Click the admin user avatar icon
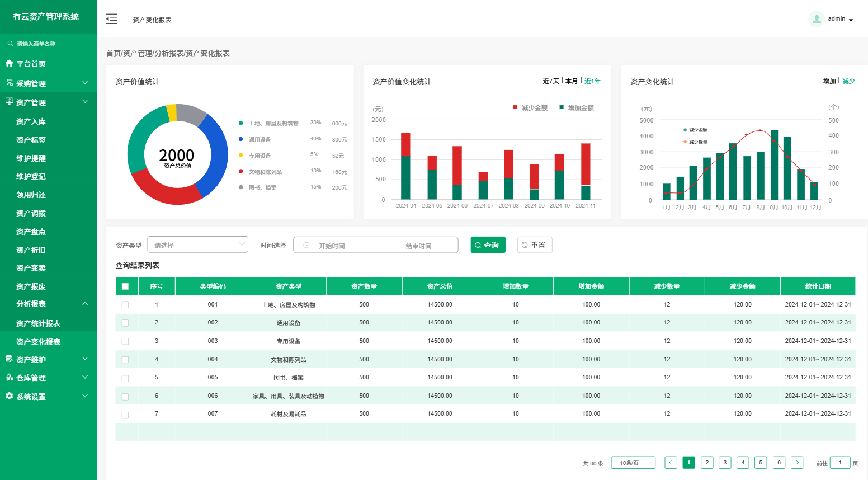 click(816, 19)
